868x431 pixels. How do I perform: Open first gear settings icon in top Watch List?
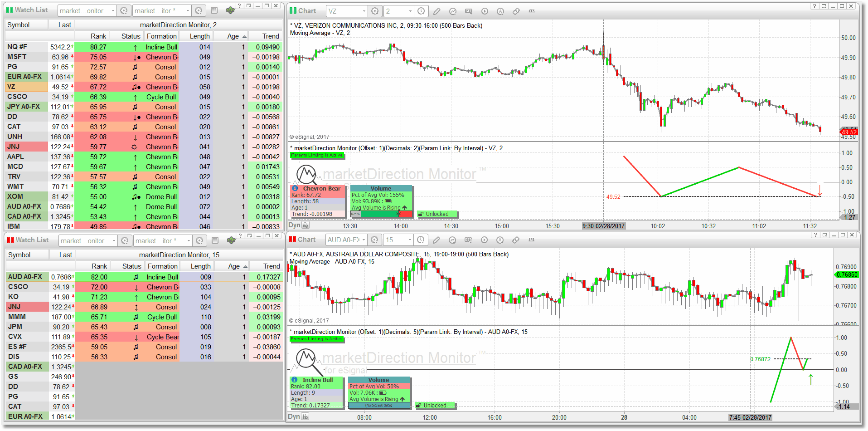coord(124,10)
